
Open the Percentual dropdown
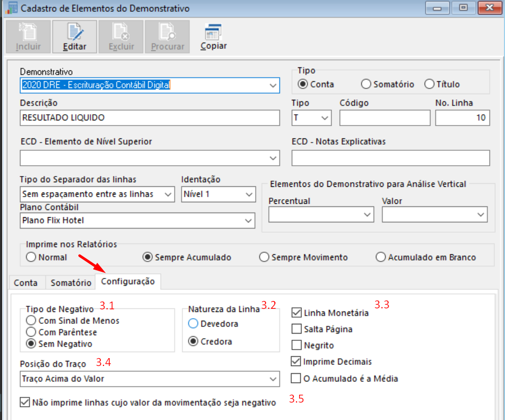(367, 215)
